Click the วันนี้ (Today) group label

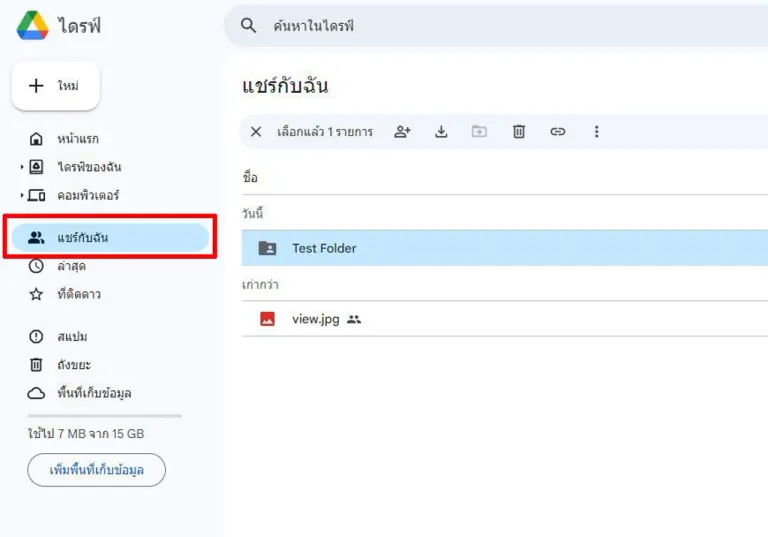pos(252,214)
